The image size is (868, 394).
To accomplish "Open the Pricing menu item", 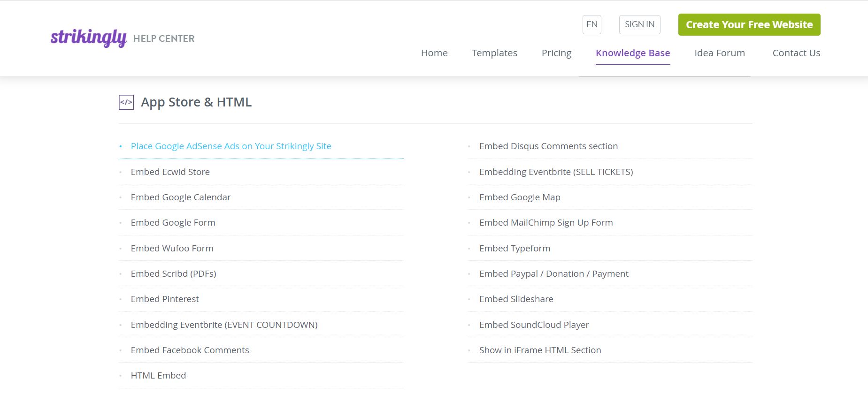I will tap(556, 53).
